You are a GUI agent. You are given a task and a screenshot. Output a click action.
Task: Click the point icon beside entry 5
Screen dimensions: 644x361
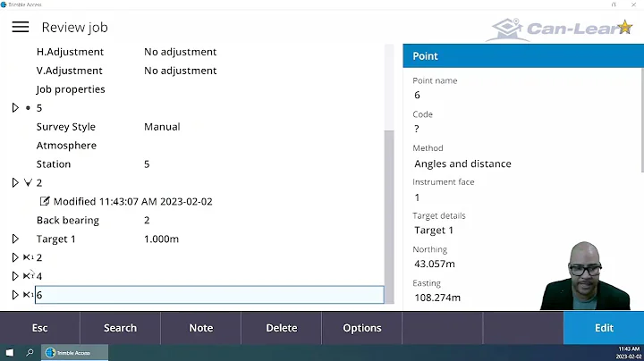click(x=28, y=108)
